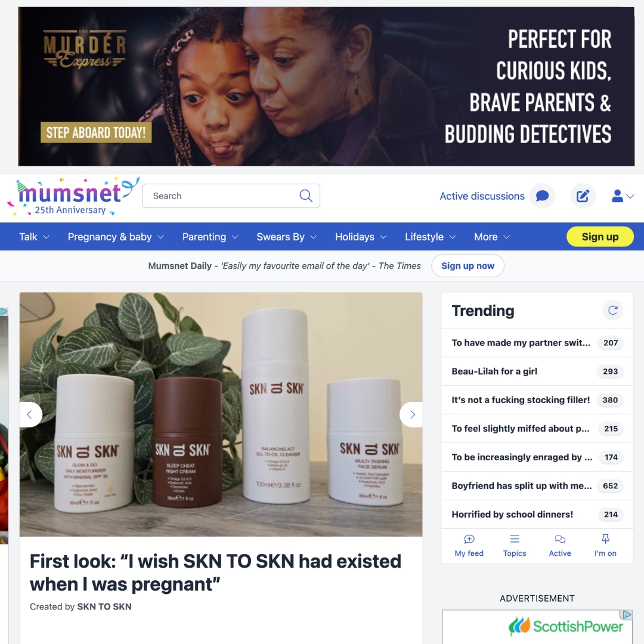The height and width of the screenshot is (644, 644).
Task: Click the yellow Sign up button
Action: click(600, 237)
